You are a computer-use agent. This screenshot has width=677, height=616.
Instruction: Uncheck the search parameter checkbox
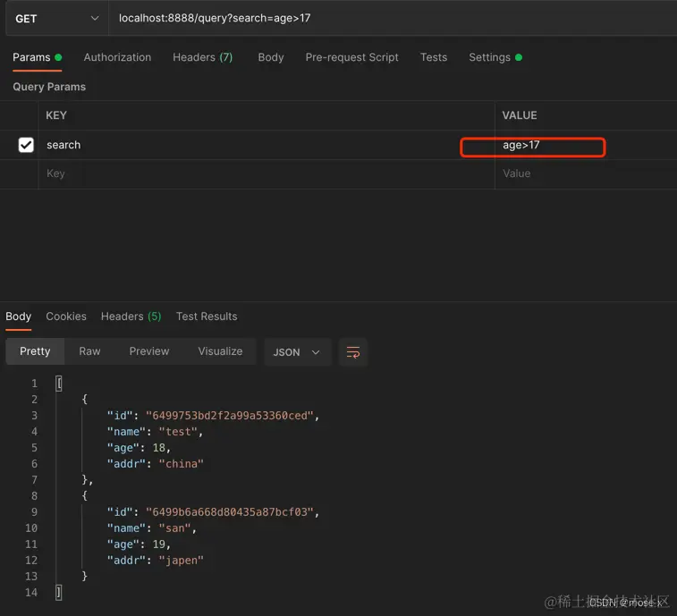[26, 145]
